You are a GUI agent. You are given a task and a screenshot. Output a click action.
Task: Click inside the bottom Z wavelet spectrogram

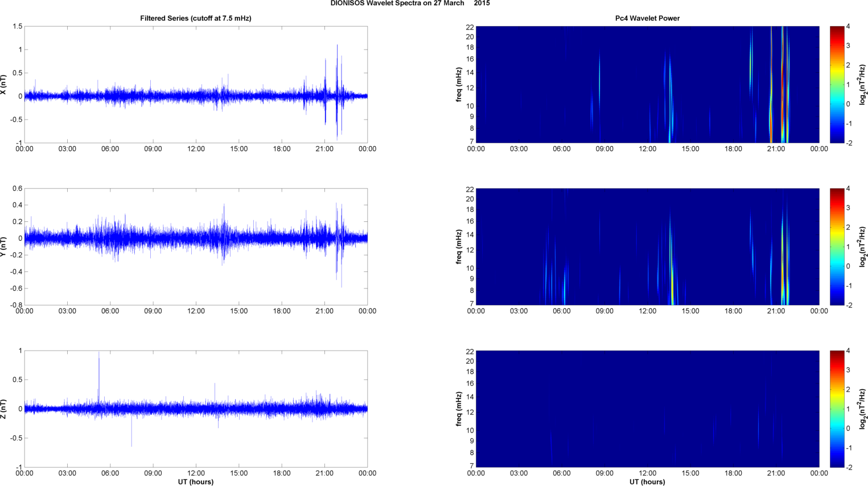point(647,409)
